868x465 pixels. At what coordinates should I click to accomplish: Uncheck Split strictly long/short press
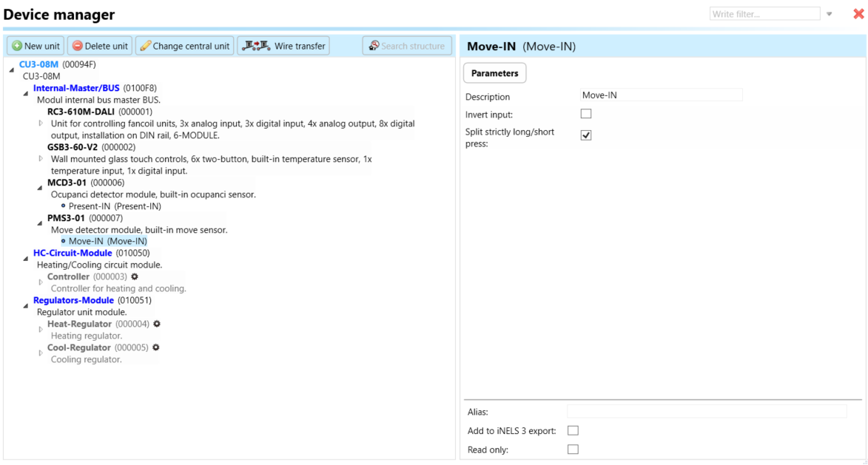click(586, 135)
